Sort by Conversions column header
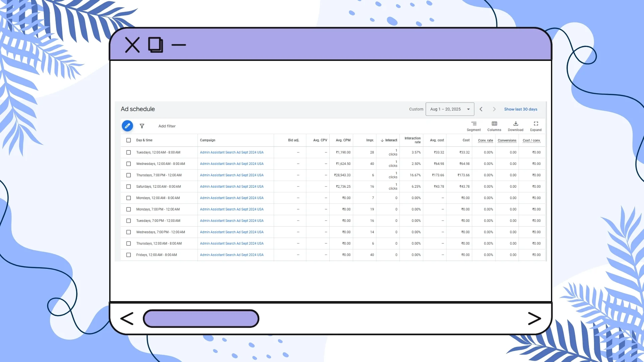Viewport: 644px width, 362px height. click(507, 140)
